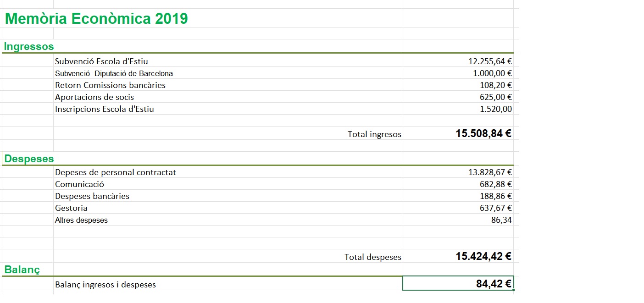This screenshot has width=644, height=303.
Task: Select the 625,00 € amount cell
Action: pos(495,97)
